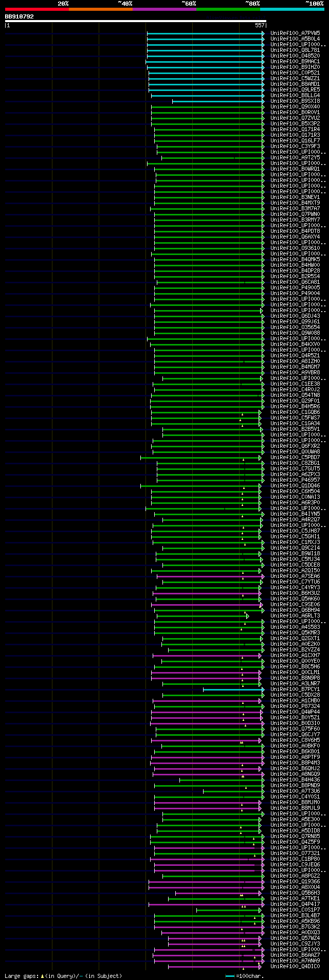Click the query end position 557

click(x=260, y=25)
